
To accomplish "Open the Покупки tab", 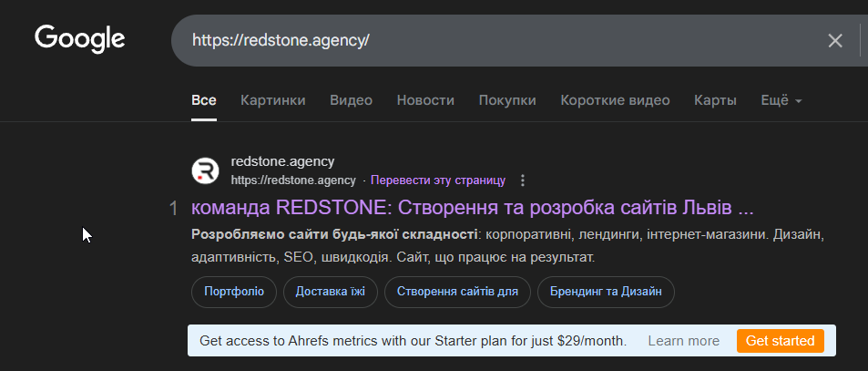I will click(x=507, y=100).
